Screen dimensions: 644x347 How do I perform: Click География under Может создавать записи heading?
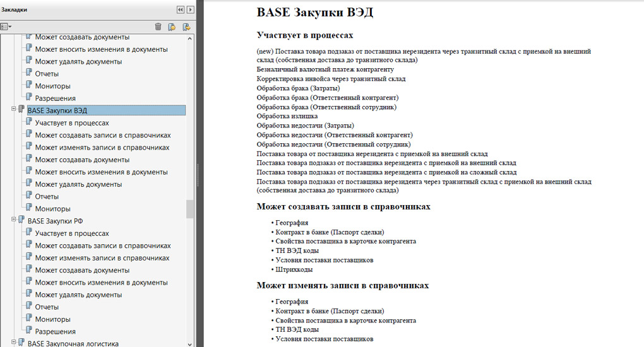pos(292,223)
